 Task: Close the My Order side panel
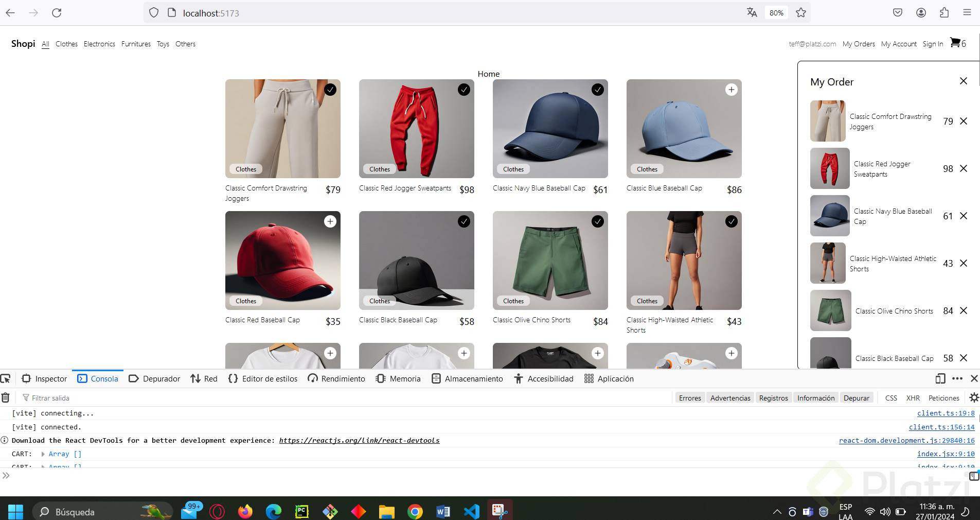964,81
